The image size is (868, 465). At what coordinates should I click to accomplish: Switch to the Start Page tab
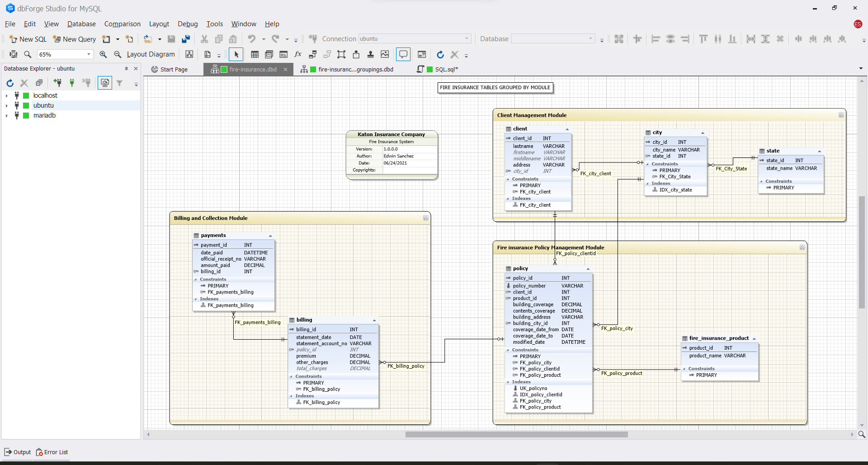pyautogui.click(x=170, y=69)
